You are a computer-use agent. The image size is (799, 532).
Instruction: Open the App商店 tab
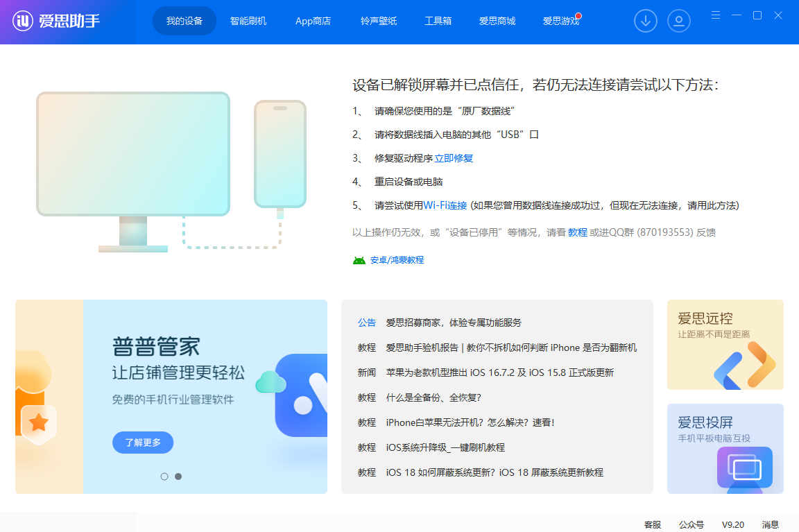click(x=313, y=21)
